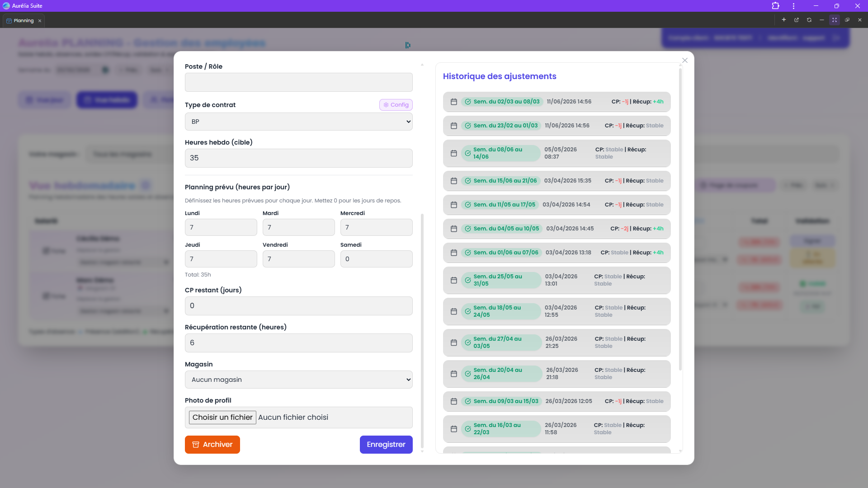Viewport: 868px width, 488px height.
Task: Choose a profile photo file
Action: [x=222, y=418]
